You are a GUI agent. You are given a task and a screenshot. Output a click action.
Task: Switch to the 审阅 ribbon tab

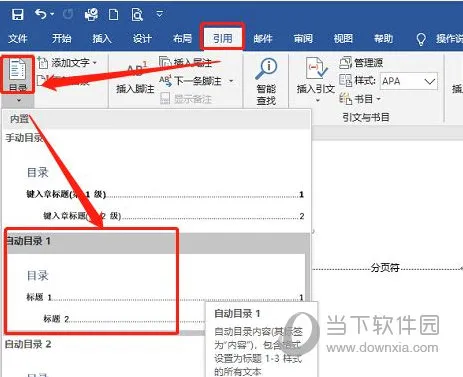click(303, 39)
